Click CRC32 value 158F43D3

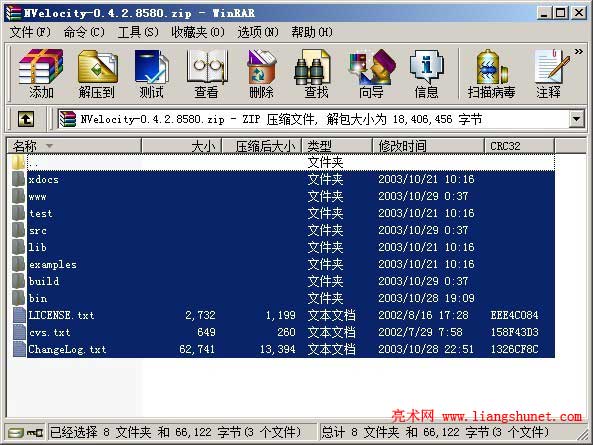pos(515,332)
